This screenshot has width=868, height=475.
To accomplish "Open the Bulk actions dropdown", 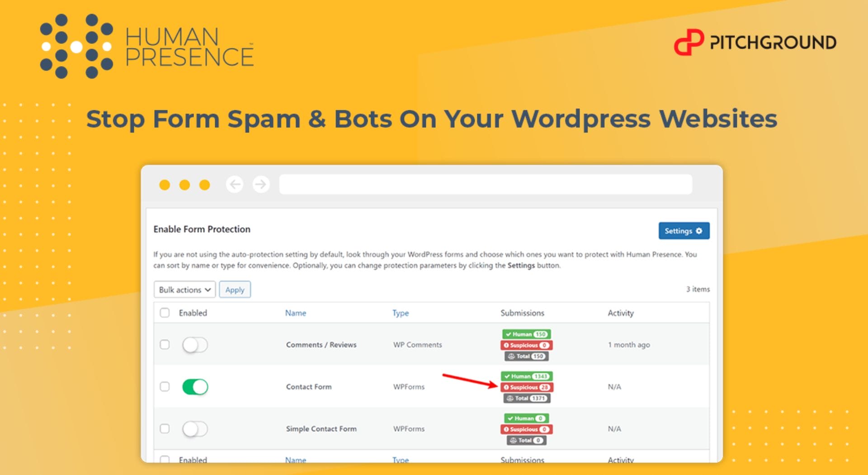I will (x=184, y=290).
